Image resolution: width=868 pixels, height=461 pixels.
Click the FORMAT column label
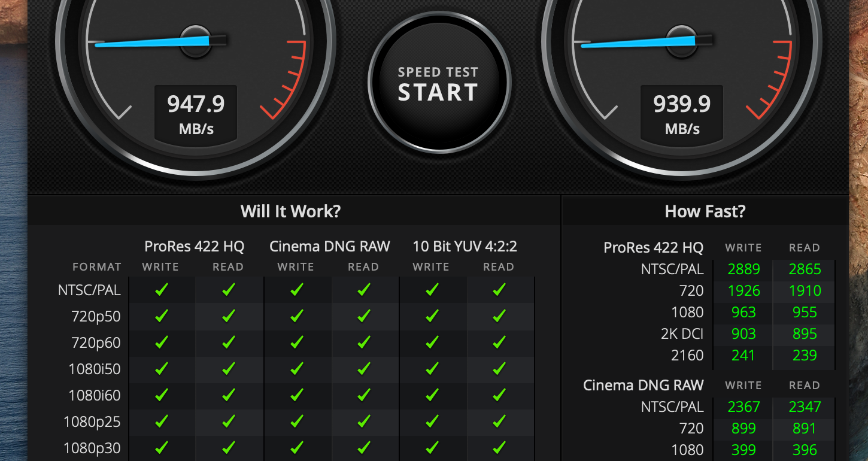(x=97, y=267)
